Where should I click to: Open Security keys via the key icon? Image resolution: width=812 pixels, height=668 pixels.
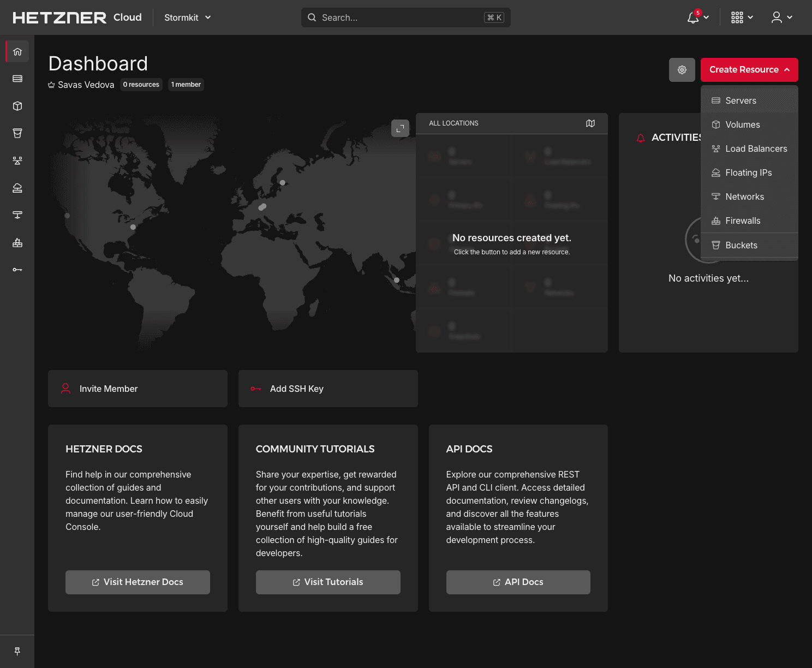pos(17,270)
